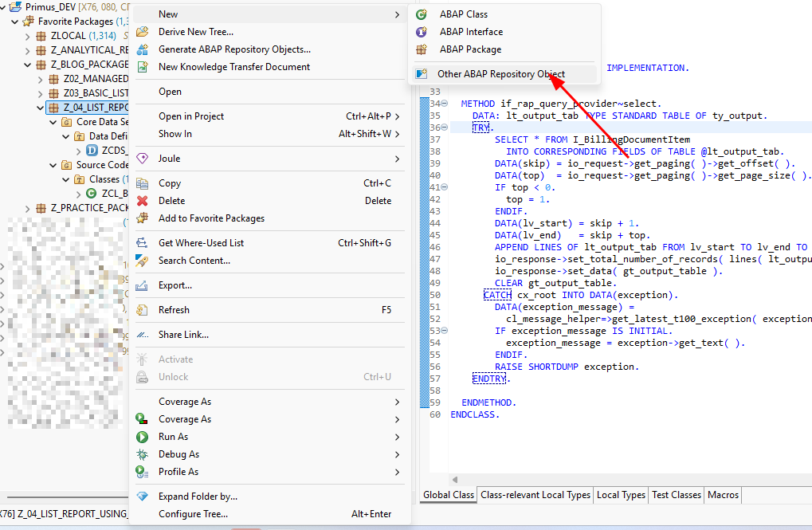Click the Get Where-Used List icon
Viewport: 812px width, 530px height.
(x=143, y=243)
